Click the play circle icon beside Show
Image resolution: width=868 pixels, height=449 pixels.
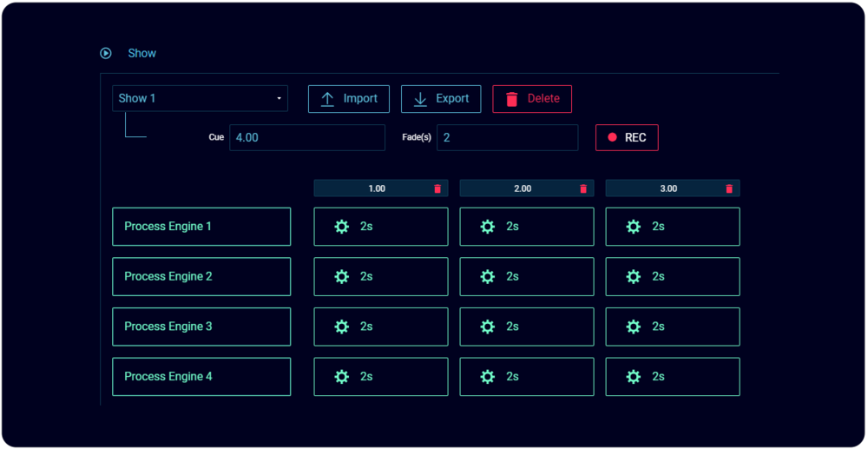[x=106, y=53]
